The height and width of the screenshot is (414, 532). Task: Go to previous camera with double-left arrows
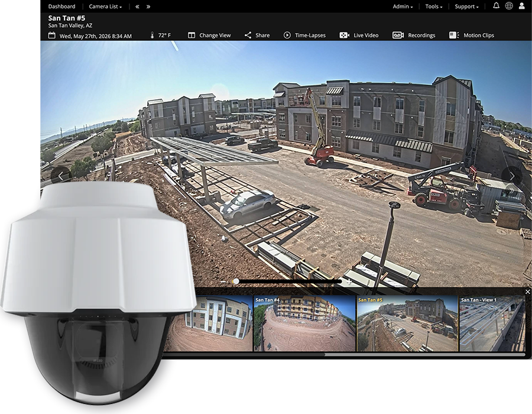[x=137, y=7]
